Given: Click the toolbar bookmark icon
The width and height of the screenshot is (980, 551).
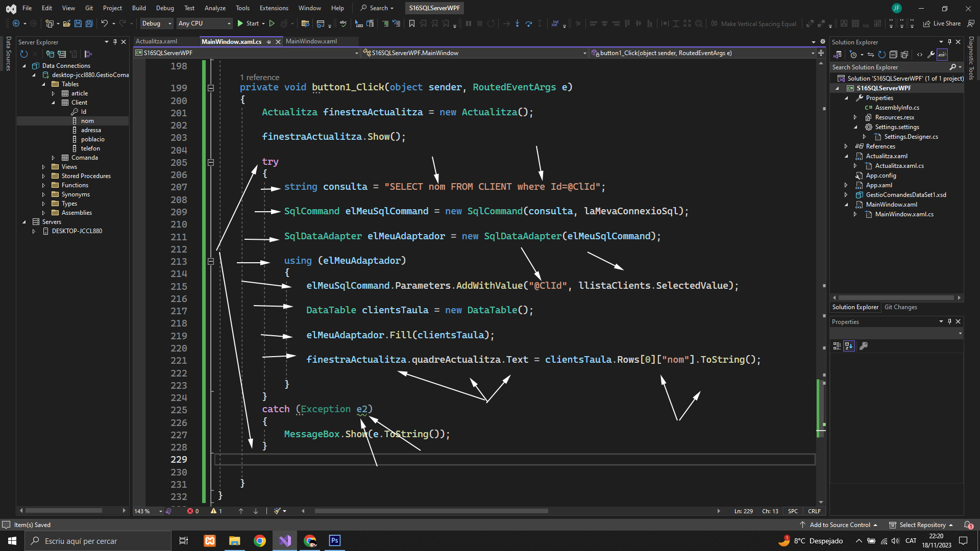Looking at the screenshot, I should (412, 23).
